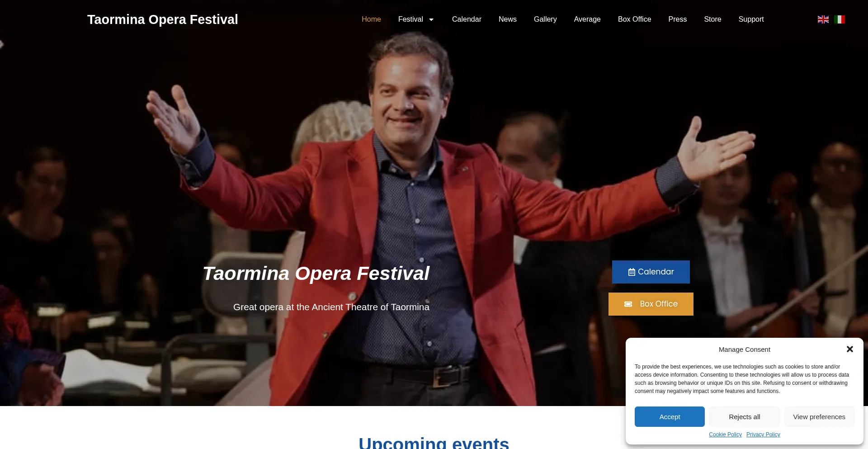Click the orange Box Office button
The height and width of the screenshot is (449, 868).
651,304
